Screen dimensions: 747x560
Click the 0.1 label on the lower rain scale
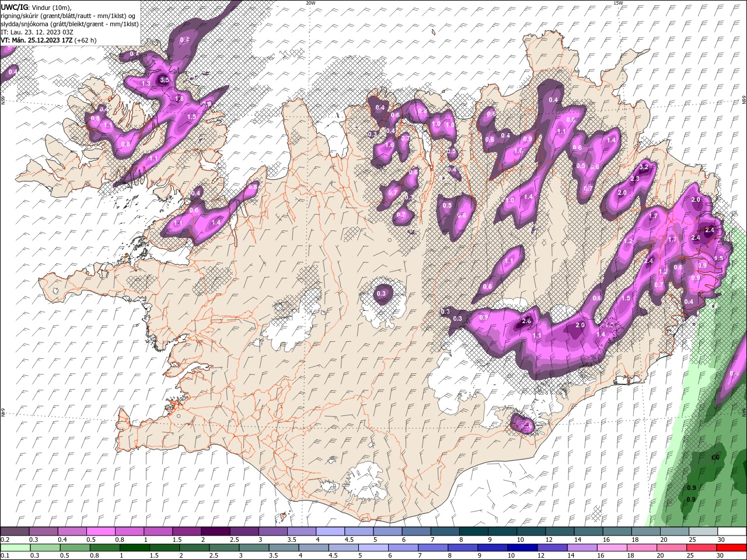[5, 555]
